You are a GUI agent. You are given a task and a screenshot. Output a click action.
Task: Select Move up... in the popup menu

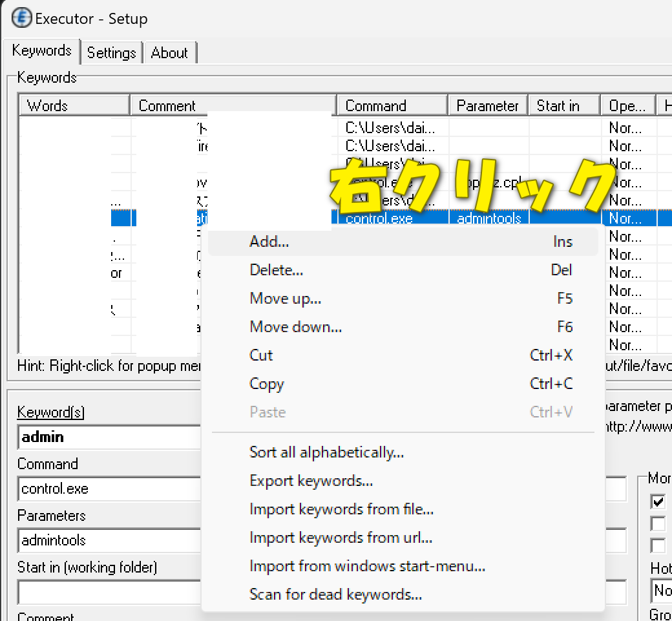coord(403,299)
